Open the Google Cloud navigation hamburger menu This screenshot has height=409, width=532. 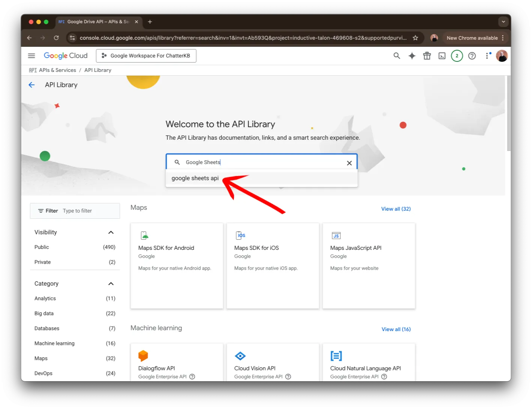pyautogui.click(x=31, y=56)
